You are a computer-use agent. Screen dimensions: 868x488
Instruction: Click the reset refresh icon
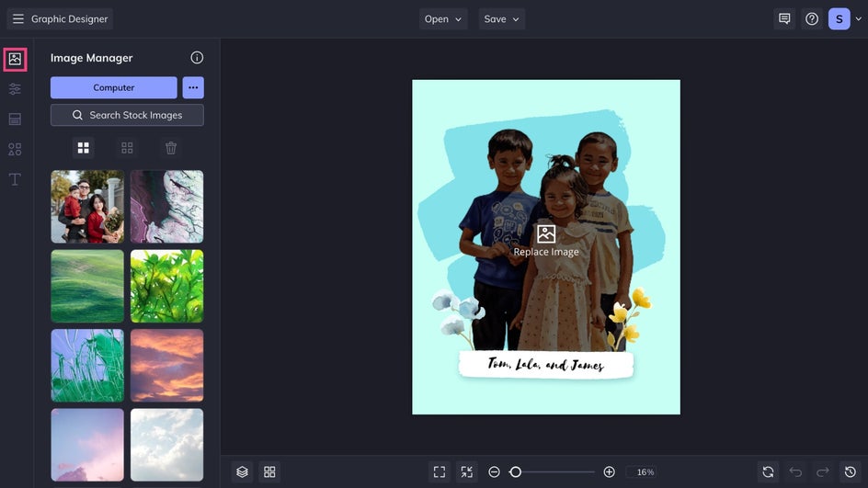coord(768,472)
